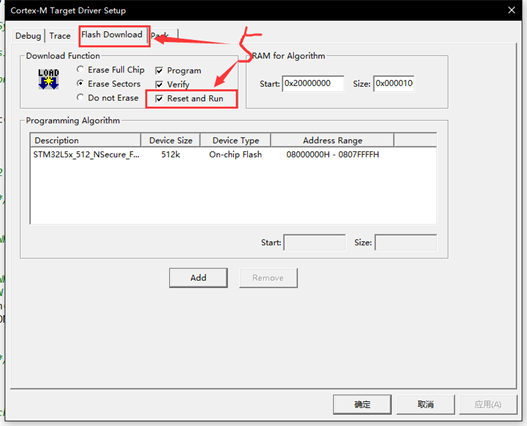This screenshot has height=426, width=527.
Task: Click the Address Range column header
Action: coord(332,140)
